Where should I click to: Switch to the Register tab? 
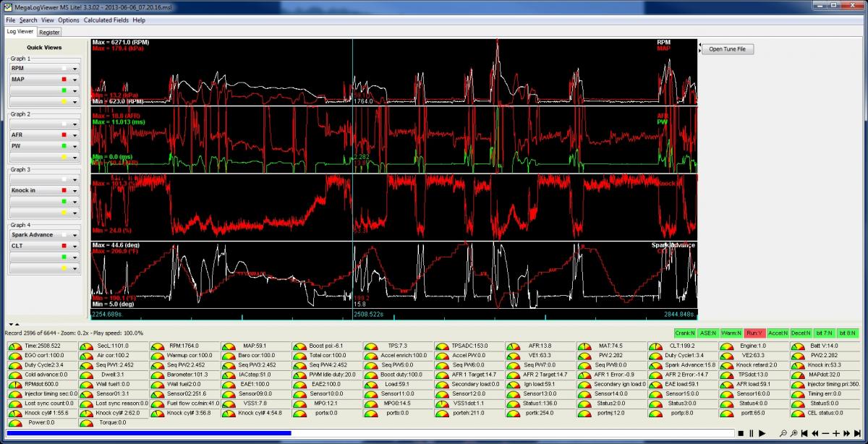coord(49,32)
